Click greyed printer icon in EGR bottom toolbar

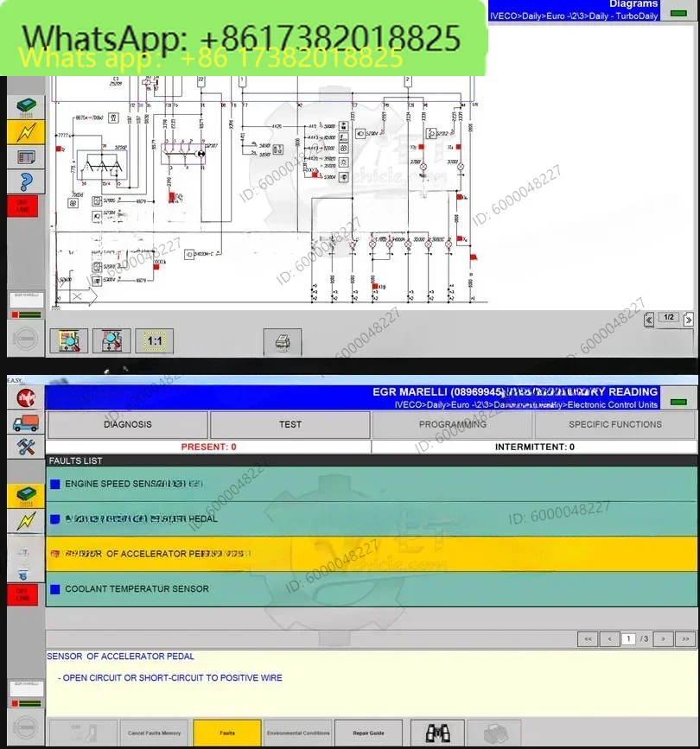495,733
